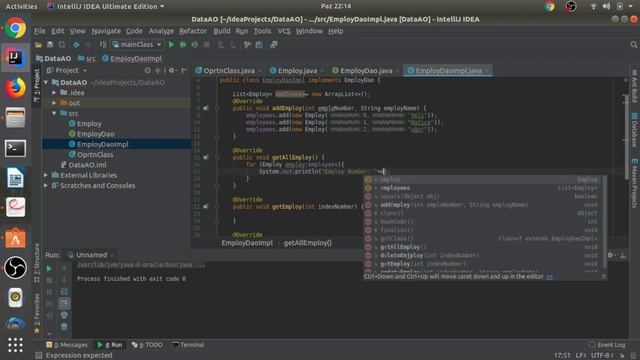This screenshot has width=640, height=360.
Task: Toggle Soft-Wrap in the Run panel
Action: (x=64, y=292)
